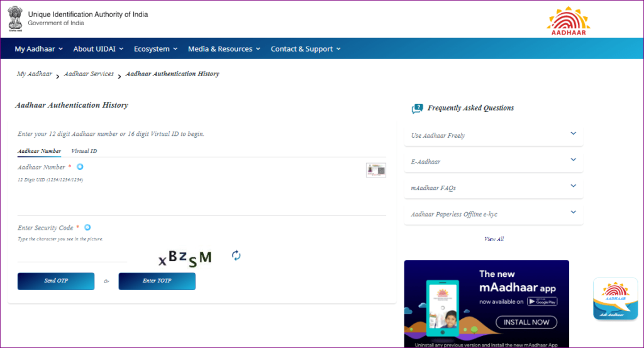This screenshot has height=348, width=644.
Task: Open the Contact & Support menu
Action: tap(306, 48)
